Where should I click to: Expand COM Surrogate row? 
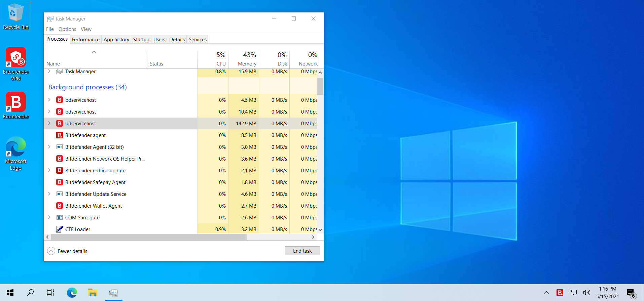click(49, 217)
